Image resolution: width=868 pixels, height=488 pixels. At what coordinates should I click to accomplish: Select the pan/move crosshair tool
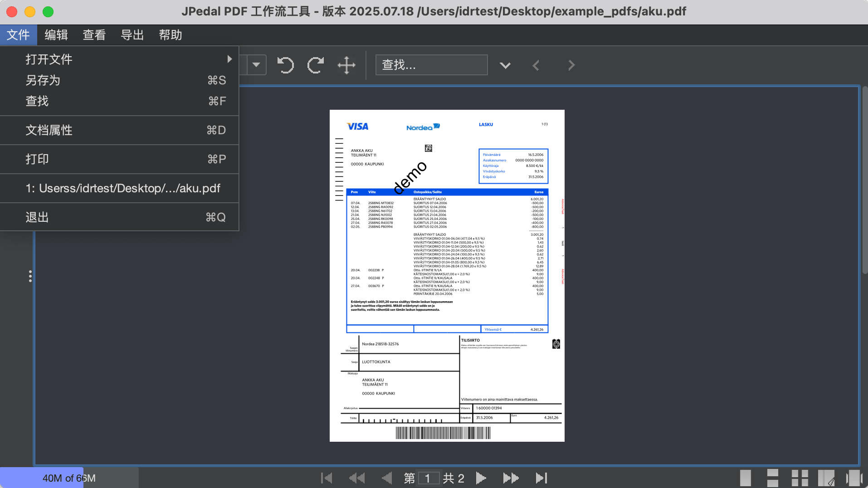click(346, 65)
